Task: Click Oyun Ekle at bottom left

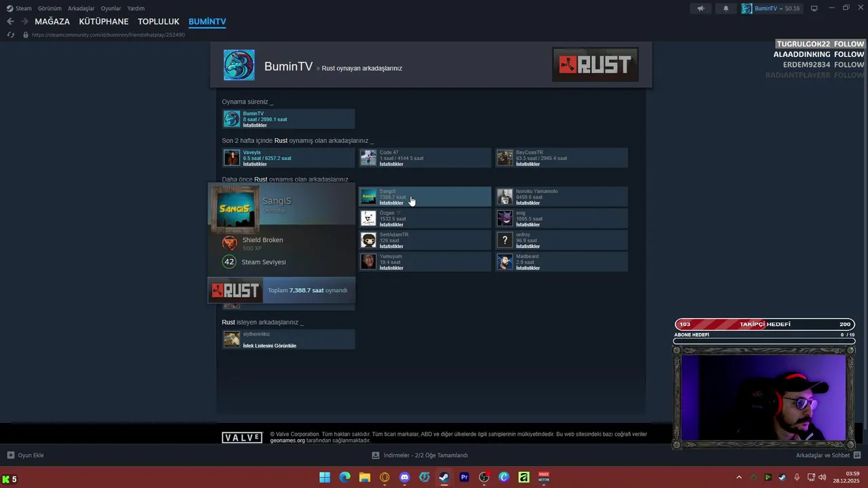Action: click(25, 455)
